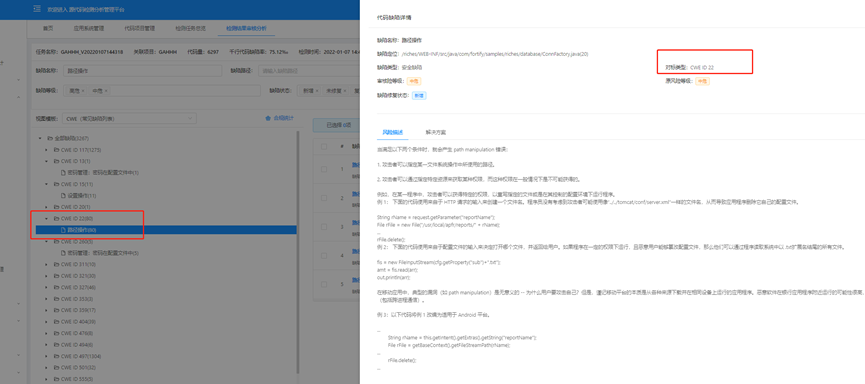Toggle the sidebar hamburger menu icon

[37, 9]
